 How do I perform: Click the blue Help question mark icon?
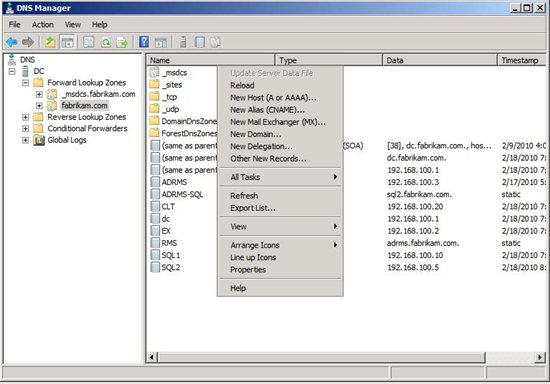click(x=144, y=42)
